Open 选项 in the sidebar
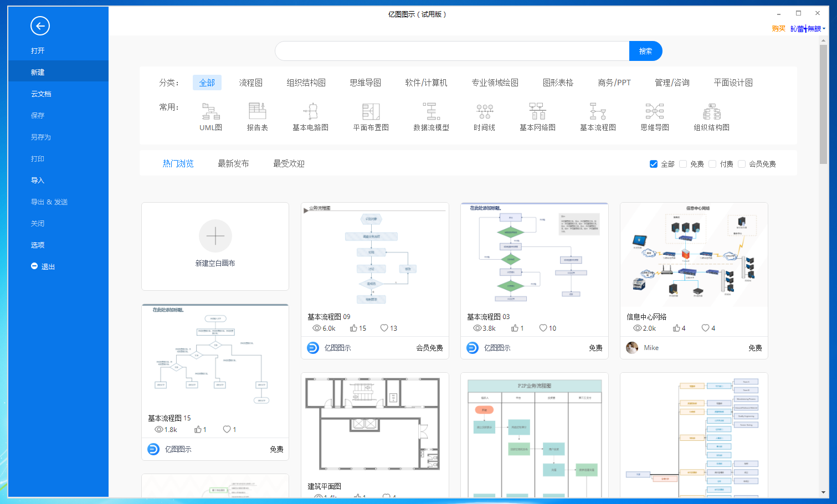This screenshot has width=837, height=504. coord(58,245)
